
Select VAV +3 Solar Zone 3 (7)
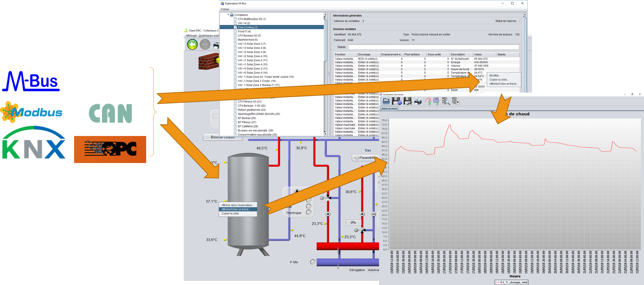click(x=252, y=44)
